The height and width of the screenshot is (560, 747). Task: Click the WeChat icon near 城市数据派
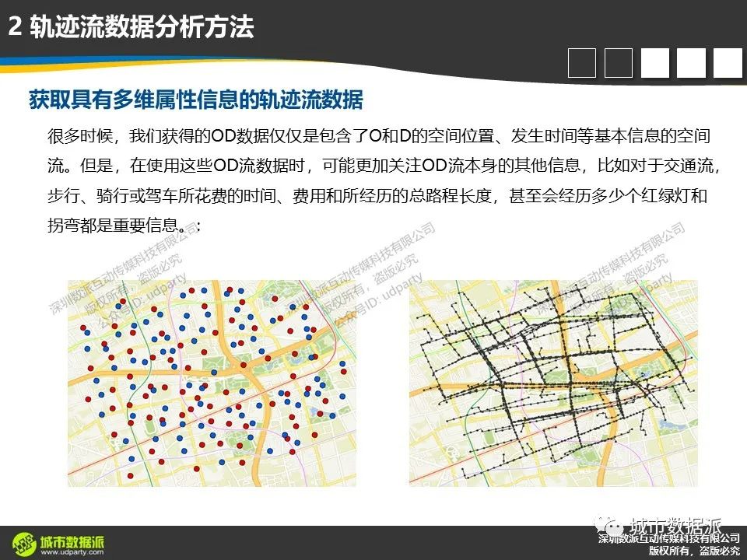tap(608, 525)
